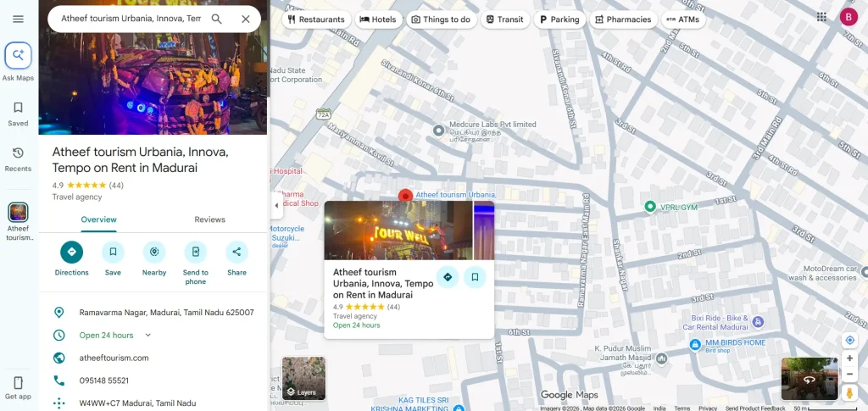Filter map by Transit
The height and width of the screenshot is (411, 868).
coord(504,19)
